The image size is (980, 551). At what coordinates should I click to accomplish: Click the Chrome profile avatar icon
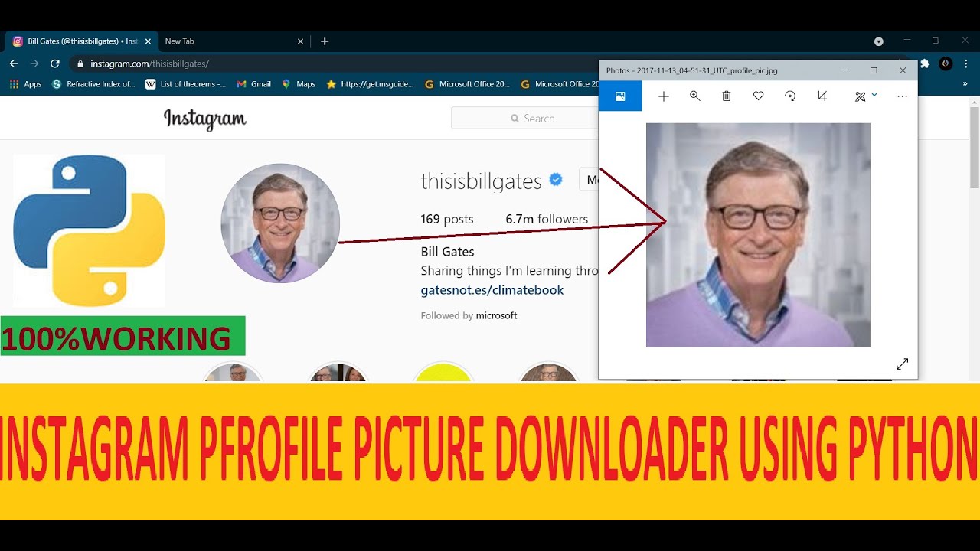946,64
